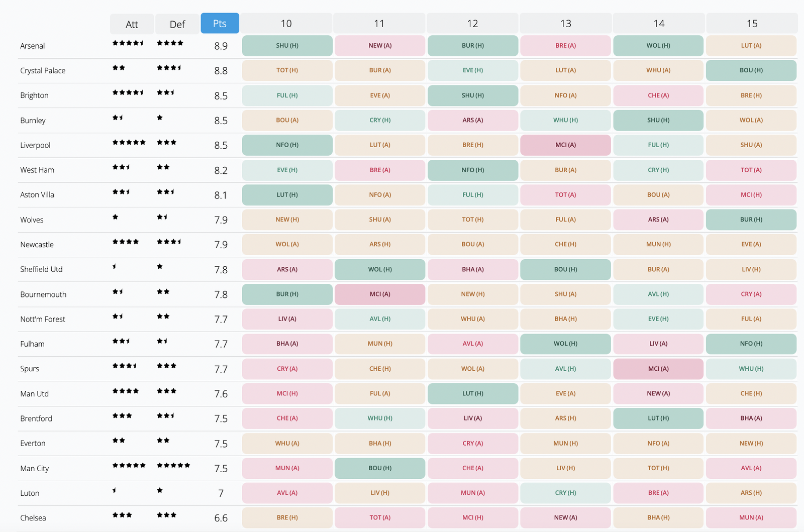Click Wolves' single-star attack rating
The height and width of the screenshot is (532, 804).
coord(116,217)
